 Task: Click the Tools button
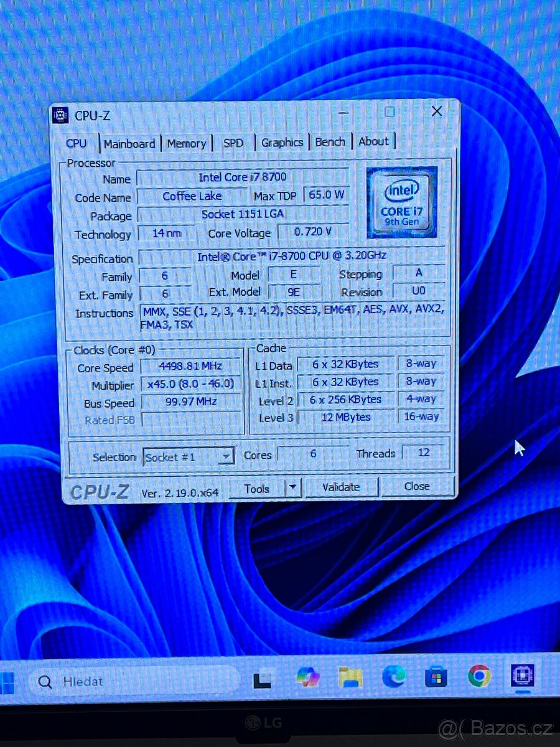pyautogui.click(x=256, y=489)
